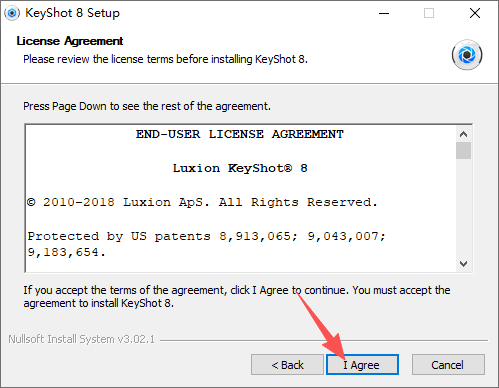
Task: Click the Luxion KeyShot® 8 line
Action: tap(240, 168)
